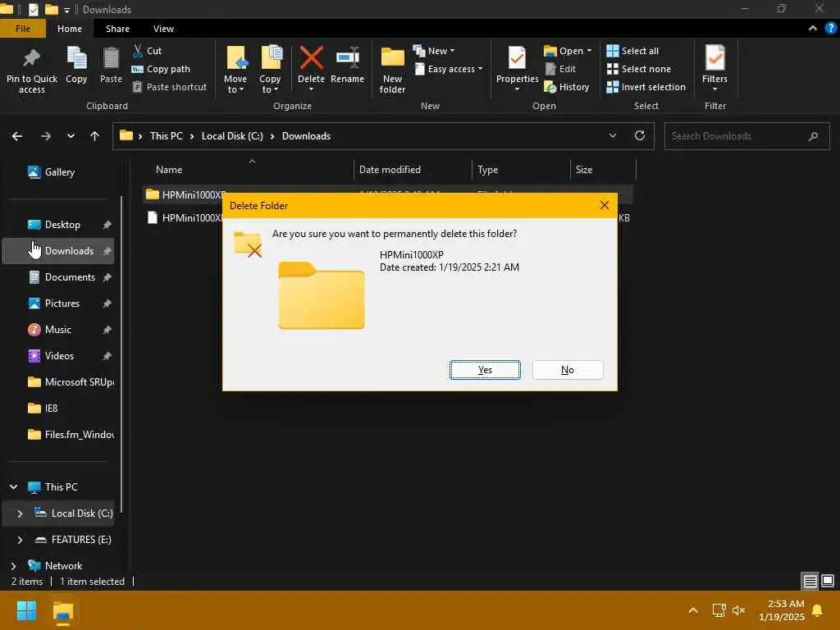Switch to the Home ribbon tab
Image resolution: width=840 pixels, height=630 pixels.
coord(70,29)
